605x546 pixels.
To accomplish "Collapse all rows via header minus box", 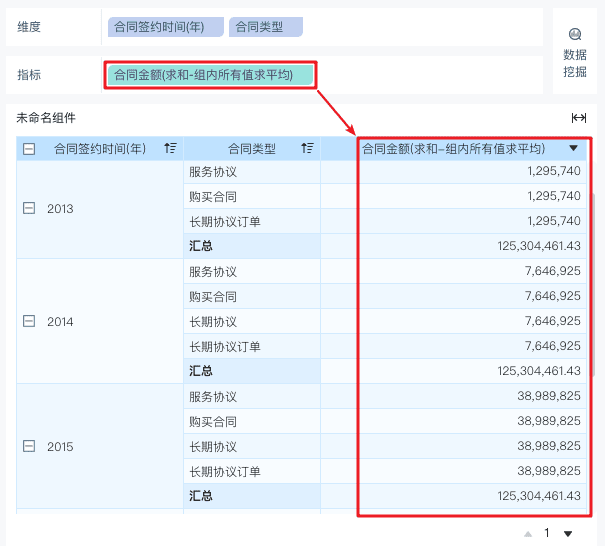I will [x=29, y=149].
